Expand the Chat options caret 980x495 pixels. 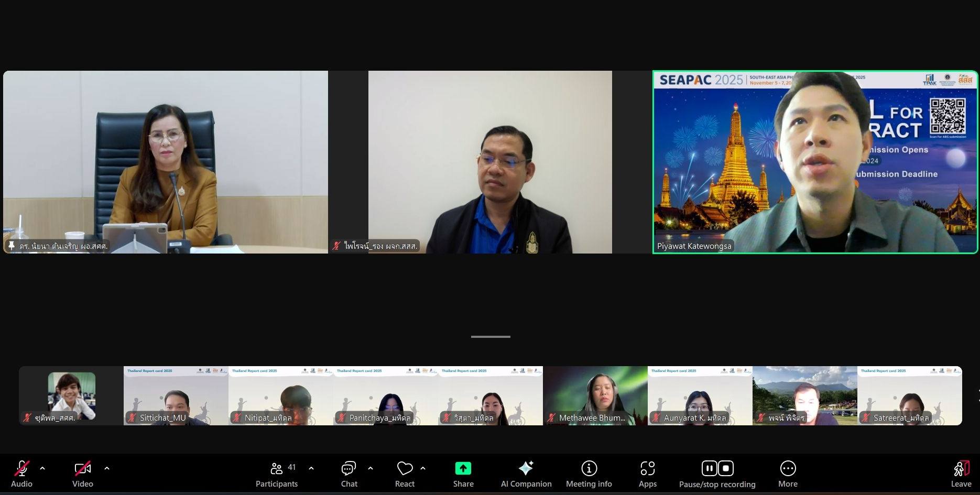coord(371,468)
